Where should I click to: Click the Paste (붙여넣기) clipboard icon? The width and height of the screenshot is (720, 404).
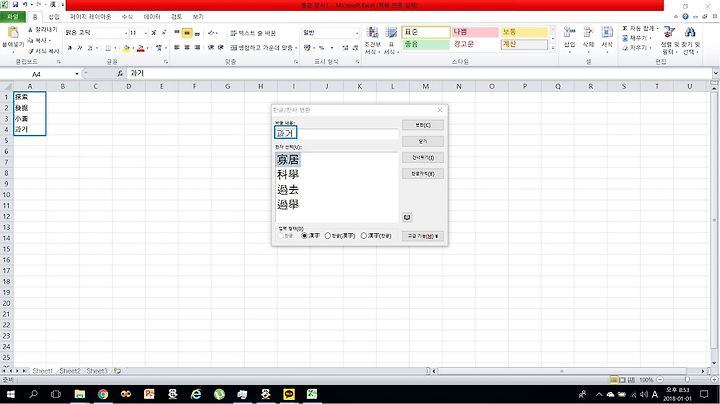tap(13, 33)
